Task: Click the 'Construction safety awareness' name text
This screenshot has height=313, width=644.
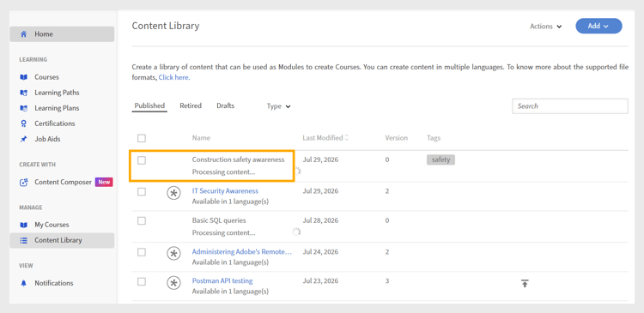Action: click(x=238, y=160)
